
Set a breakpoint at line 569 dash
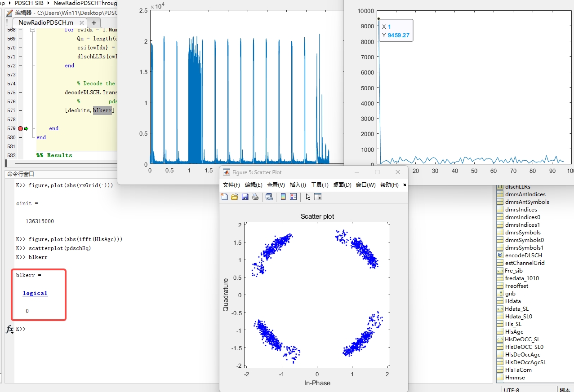(20, 39)
